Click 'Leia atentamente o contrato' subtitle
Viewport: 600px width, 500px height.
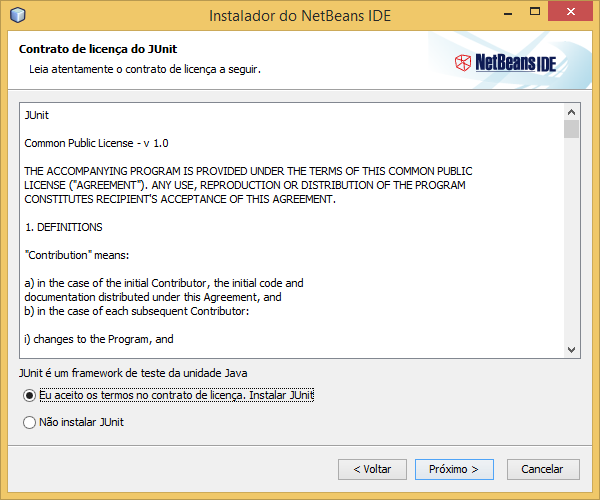145,69
